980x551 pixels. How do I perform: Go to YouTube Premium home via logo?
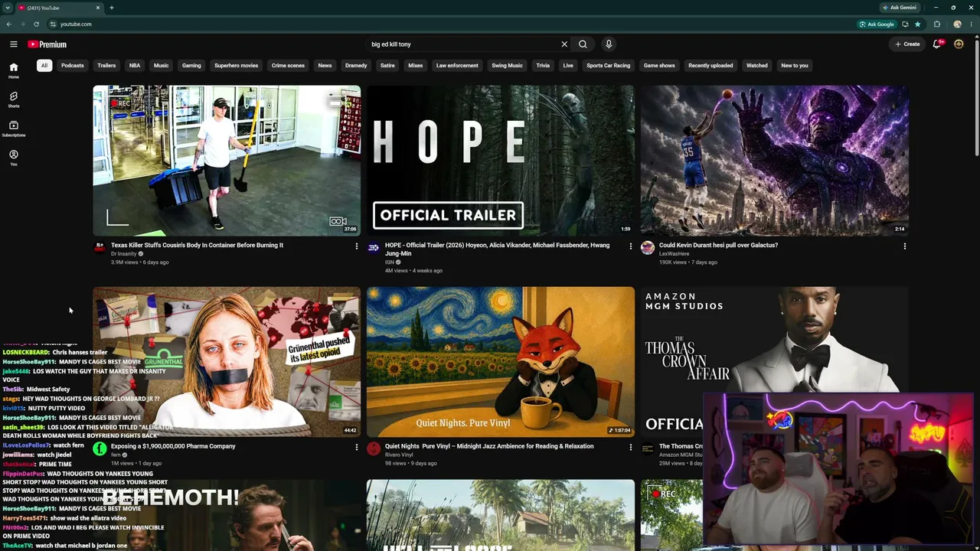(47, 44)
